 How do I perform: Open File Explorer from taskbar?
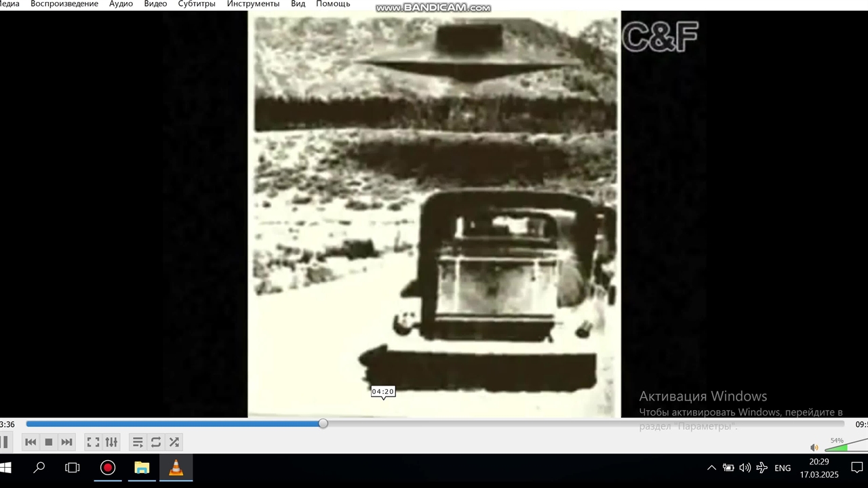coord(142,468)
